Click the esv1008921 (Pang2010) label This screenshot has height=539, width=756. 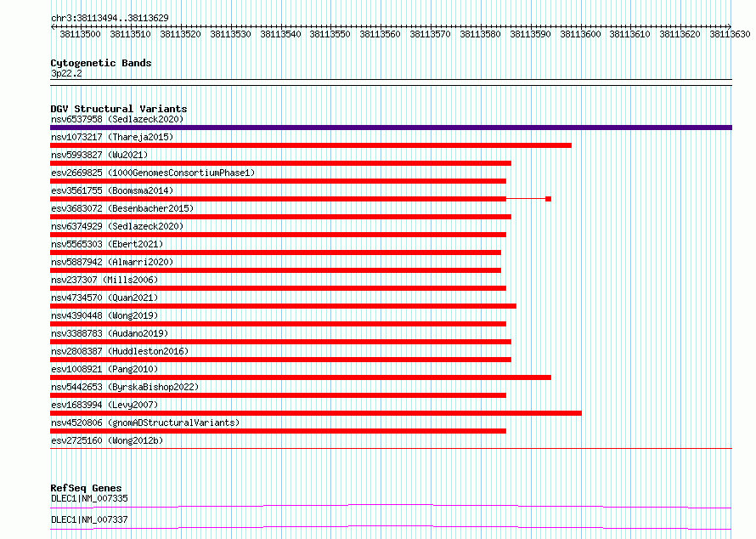pos(104,369)
